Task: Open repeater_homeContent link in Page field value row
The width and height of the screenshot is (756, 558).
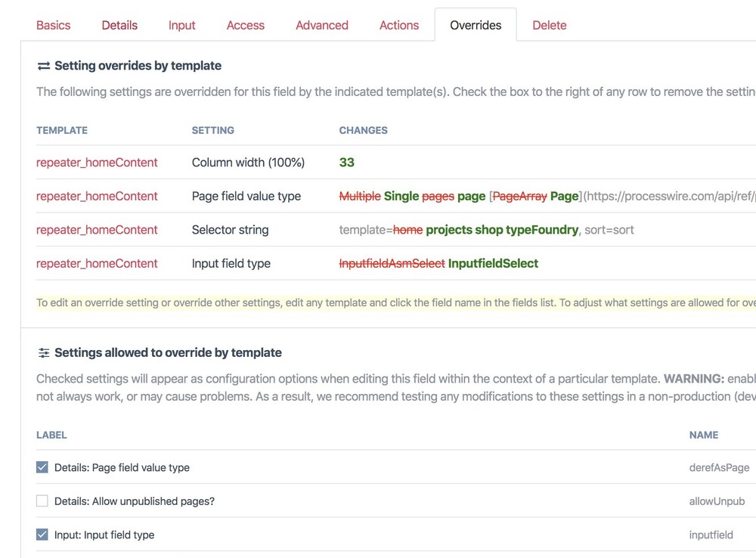Action: [97, 196]
